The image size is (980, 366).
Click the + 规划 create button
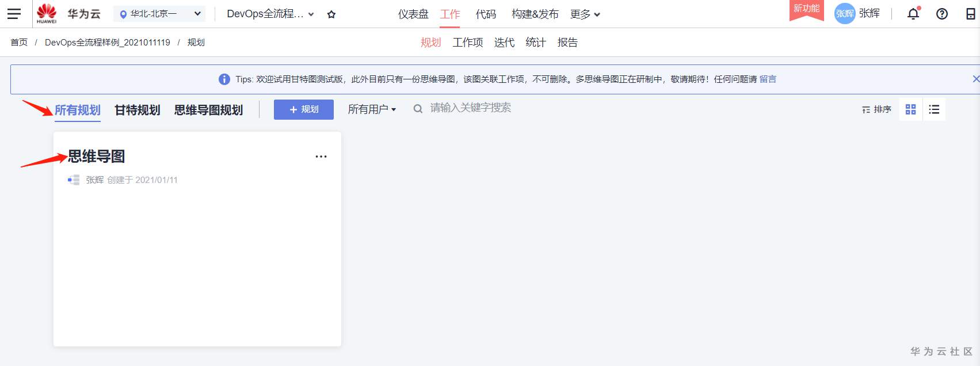pos(304,109)
